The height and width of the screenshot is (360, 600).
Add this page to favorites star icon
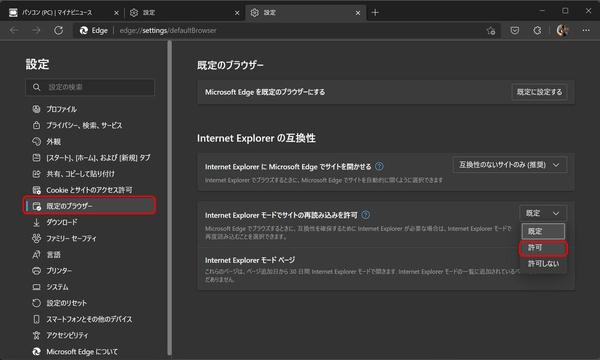point(491,31)
